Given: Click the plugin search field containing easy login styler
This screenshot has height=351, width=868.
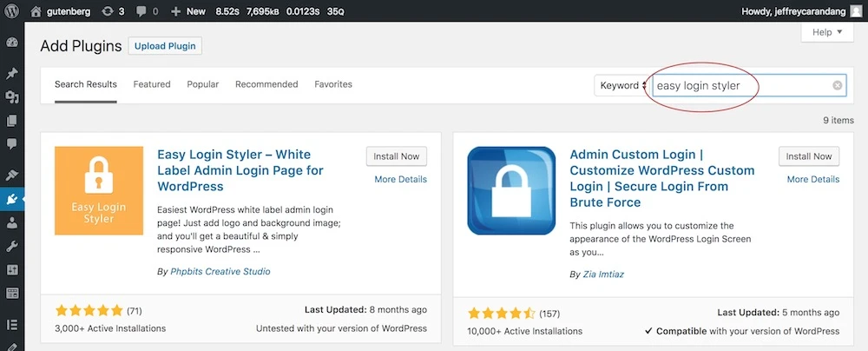Looking at the screenshot, I should [x=749, y=85].
